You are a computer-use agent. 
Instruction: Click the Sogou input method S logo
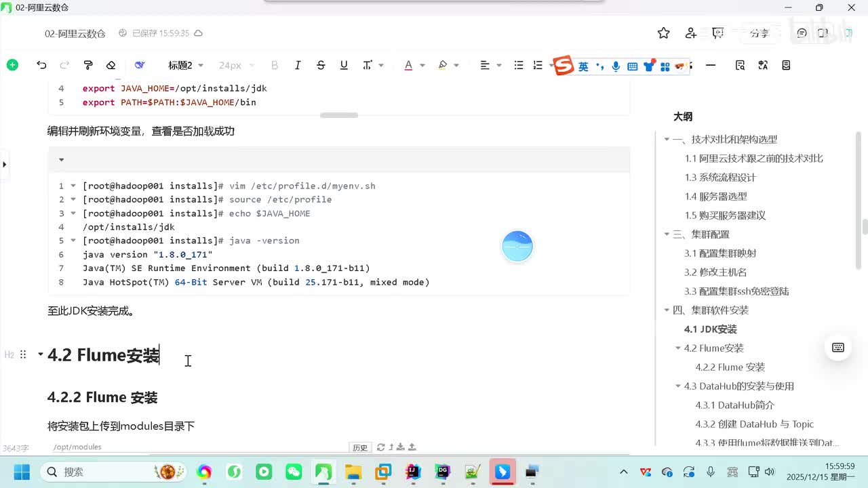tap(564, 65)
